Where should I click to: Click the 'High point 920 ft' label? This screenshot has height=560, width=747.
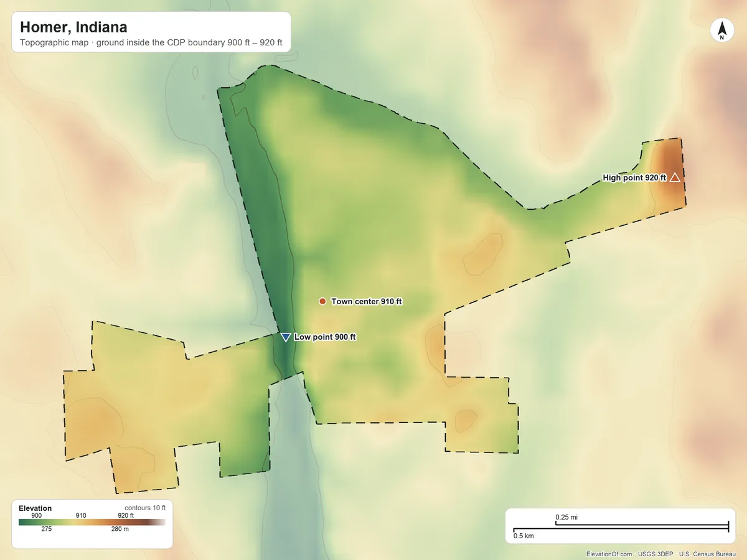[634, 178]
